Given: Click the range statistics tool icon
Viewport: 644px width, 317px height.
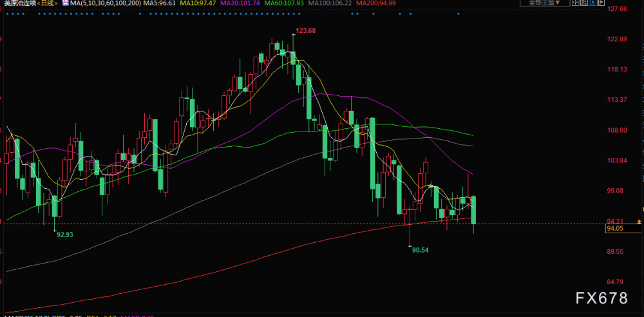Looking at the screenshot, I should point(584,2).
